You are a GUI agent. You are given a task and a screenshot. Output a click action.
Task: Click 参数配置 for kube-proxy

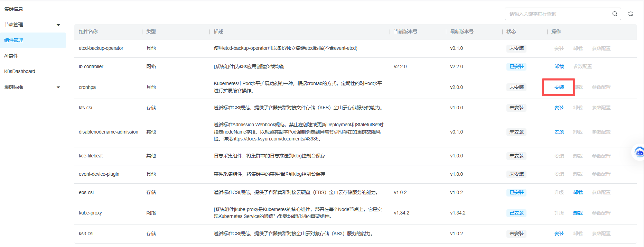click(x=601, y=213)
